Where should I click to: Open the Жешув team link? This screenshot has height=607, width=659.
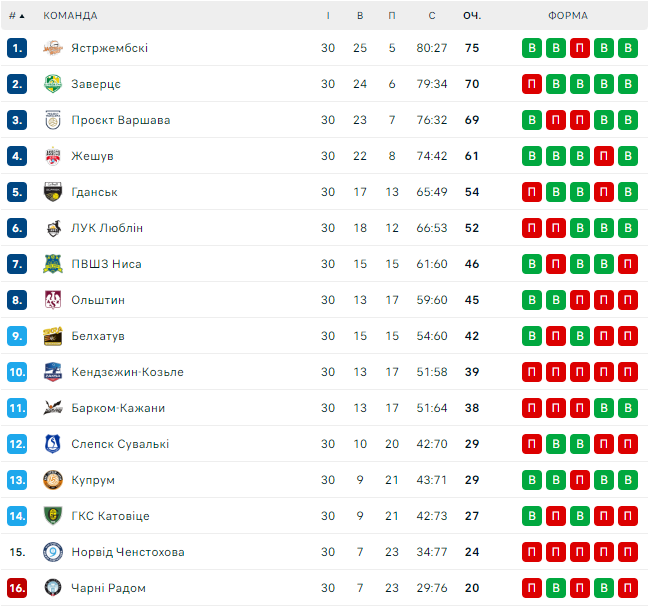[92, 156]
